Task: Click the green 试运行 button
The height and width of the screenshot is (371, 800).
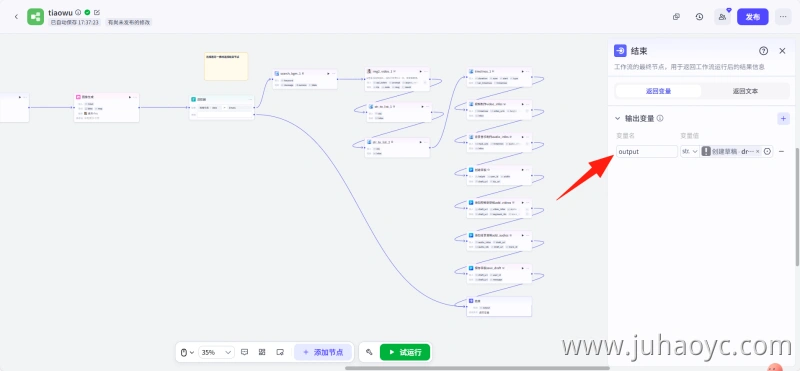Action: [405, 352]
